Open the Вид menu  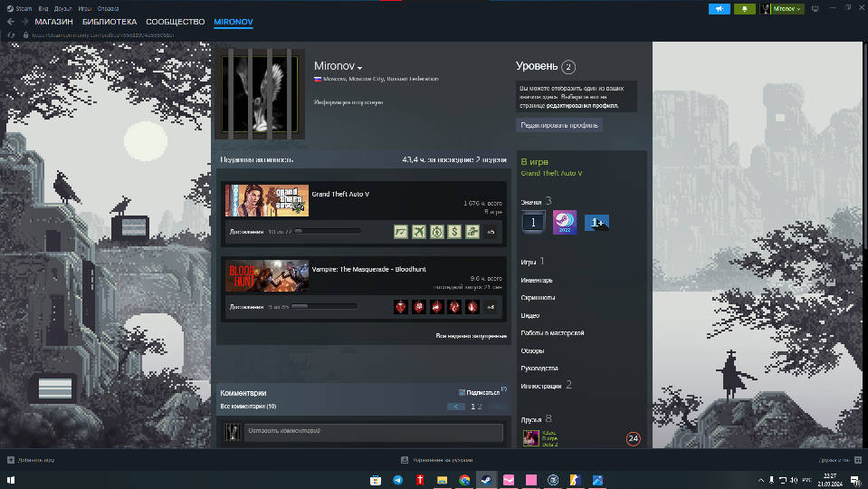coord(43,8)
